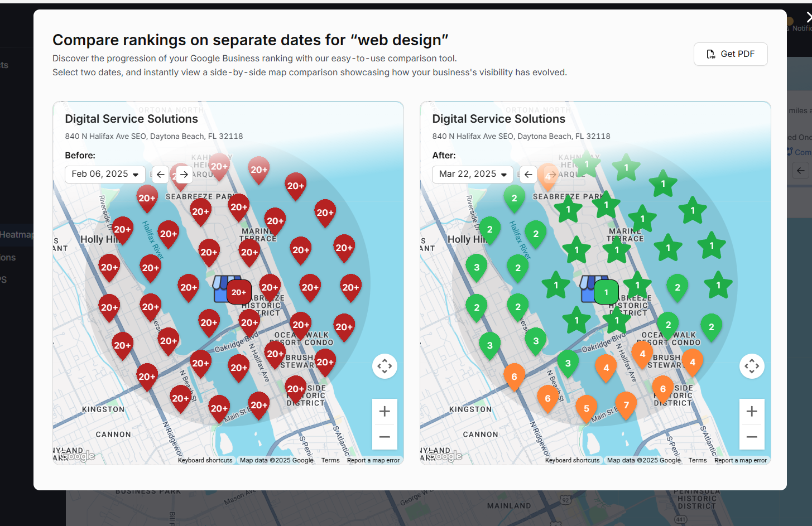
Task: Select the orange rank 5 pin
Action: 586,407
